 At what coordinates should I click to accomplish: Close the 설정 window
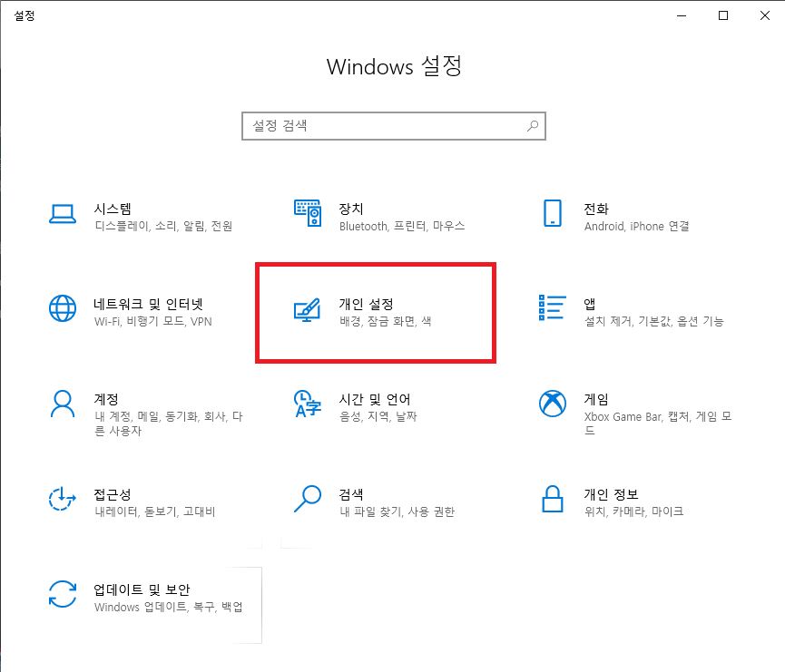click(x=765, y=15)
